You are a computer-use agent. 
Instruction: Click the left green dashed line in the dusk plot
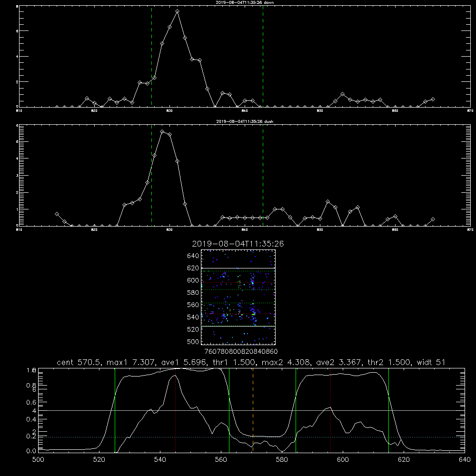(x=151, y=176)
